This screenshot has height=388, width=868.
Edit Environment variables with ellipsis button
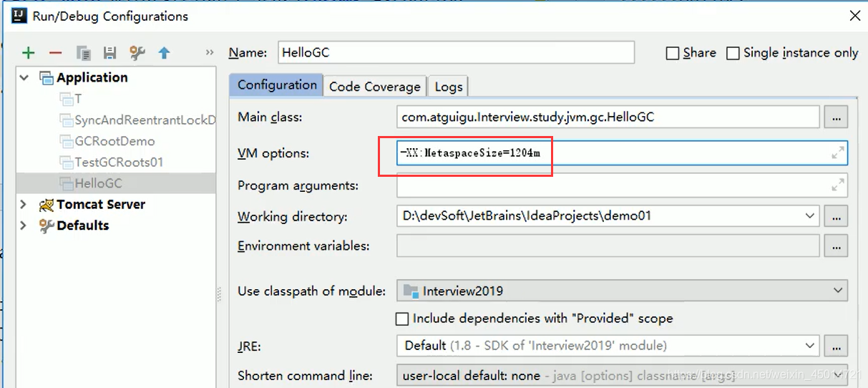[x=837, y=246]
